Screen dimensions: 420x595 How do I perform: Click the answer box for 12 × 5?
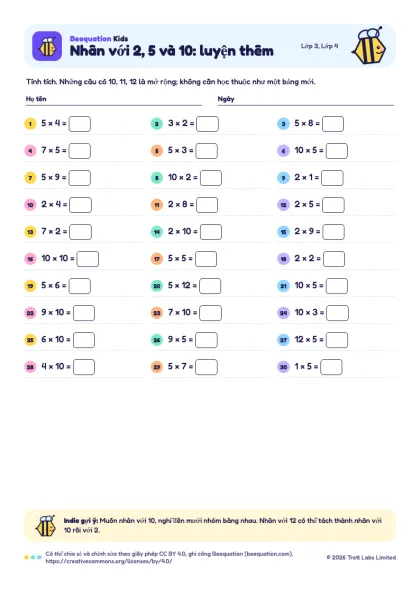[337, 340]
